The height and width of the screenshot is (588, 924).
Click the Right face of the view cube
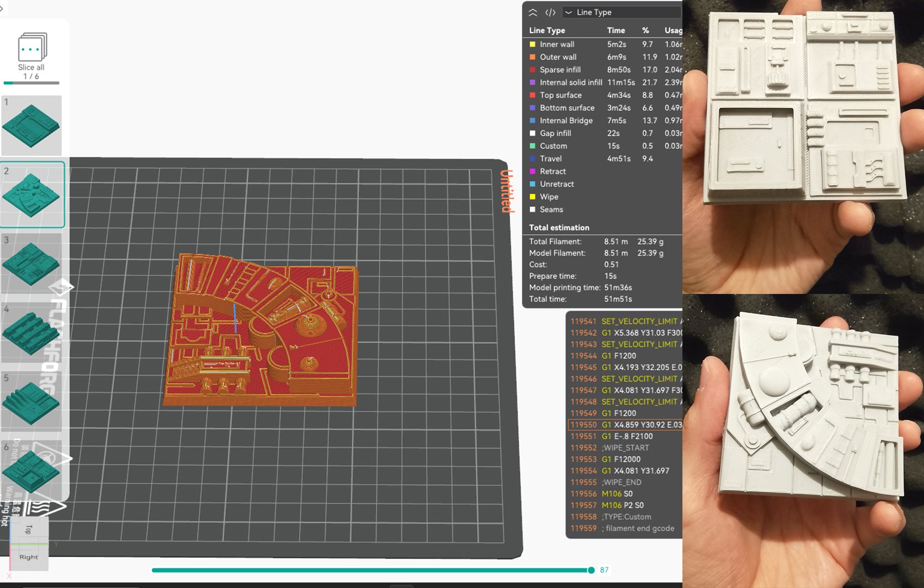29,557
